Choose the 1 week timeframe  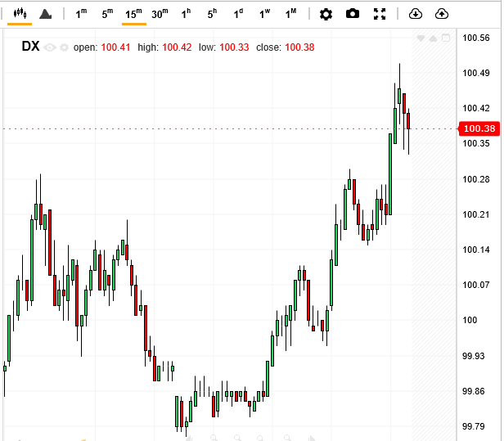click(x=264, y=14)
